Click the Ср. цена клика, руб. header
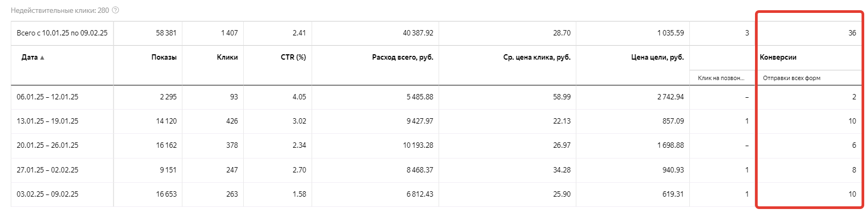 point(537,57)
